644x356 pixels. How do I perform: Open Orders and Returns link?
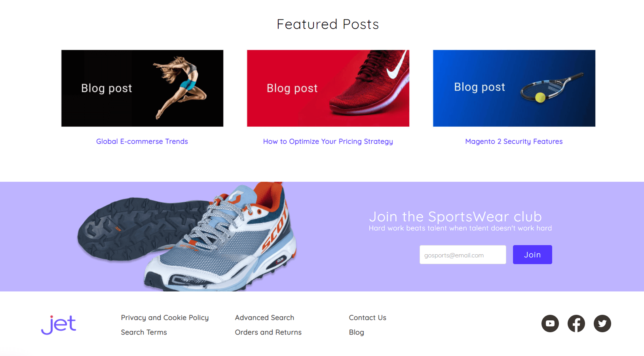pos(268,332)
